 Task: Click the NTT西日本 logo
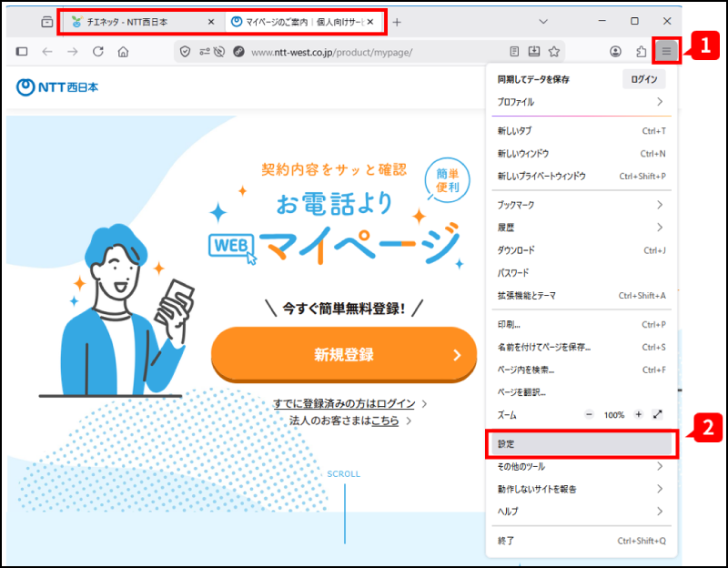(x=57, y=86)
